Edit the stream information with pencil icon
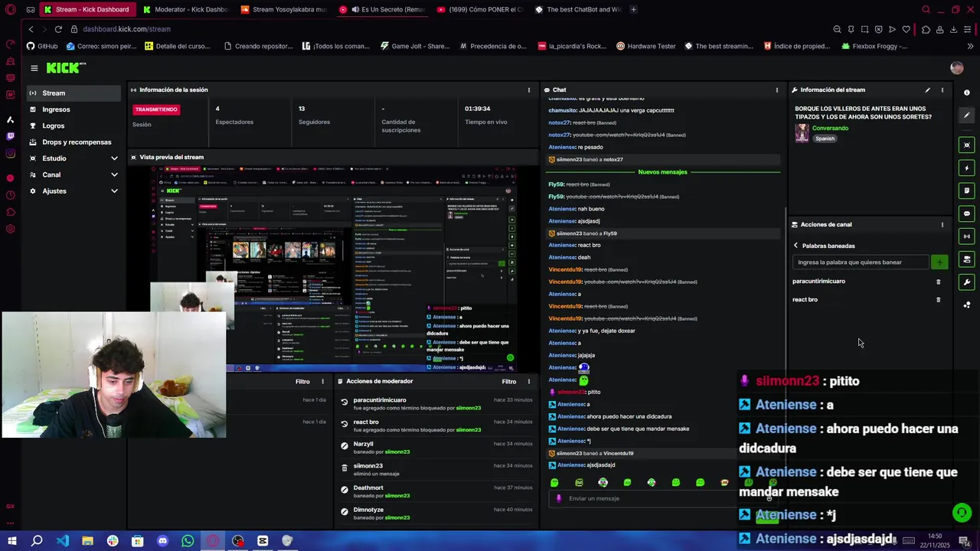 click(927, 90)
